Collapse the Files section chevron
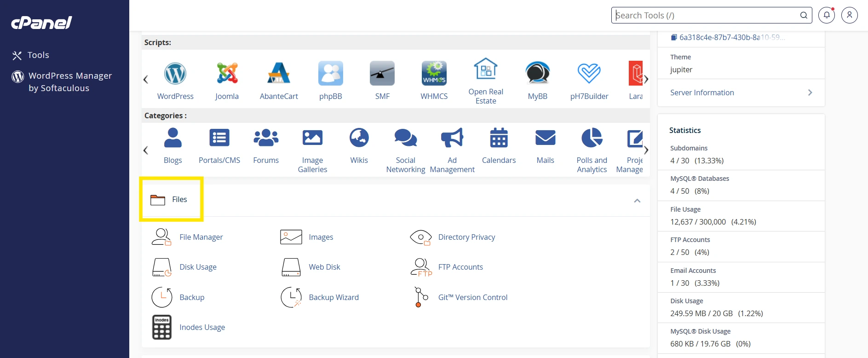 point(637,201)
